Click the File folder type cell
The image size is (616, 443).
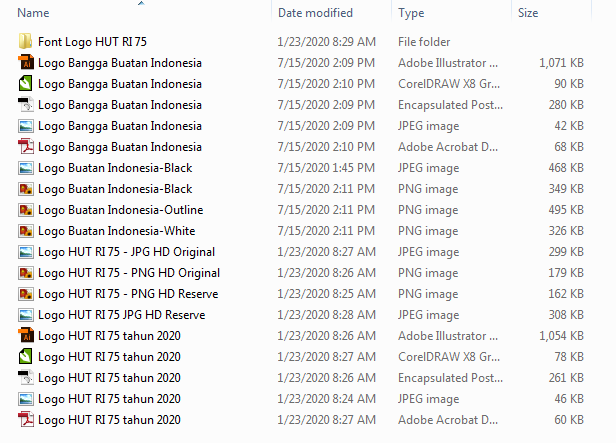(x=424, y=42)
